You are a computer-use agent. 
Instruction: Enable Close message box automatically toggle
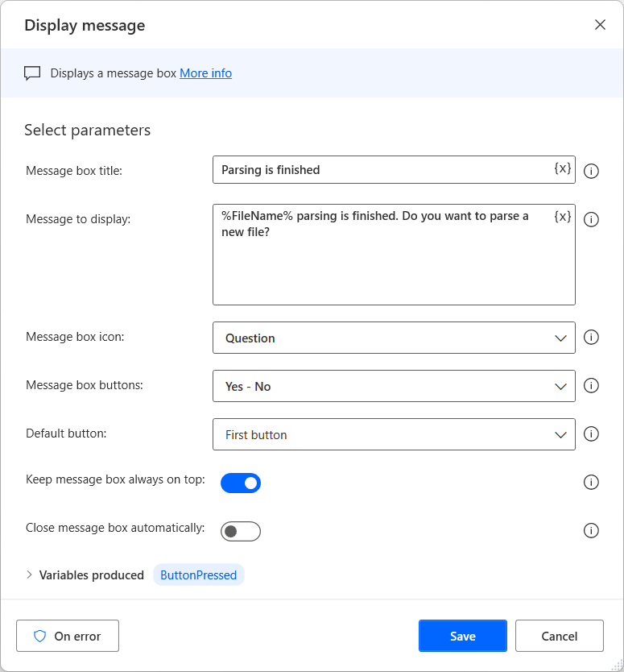click(x=241, y=531)
